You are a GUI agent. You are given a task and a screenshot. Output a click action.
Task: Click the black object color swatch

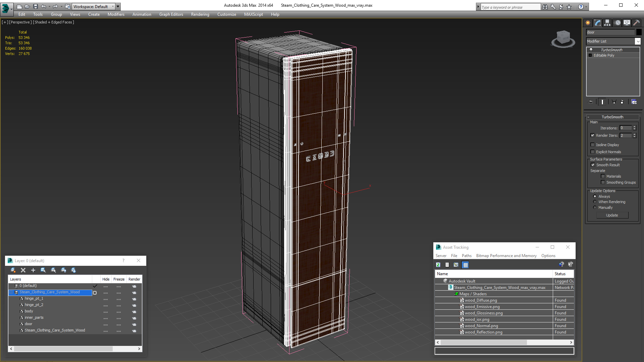click(639, 32)
